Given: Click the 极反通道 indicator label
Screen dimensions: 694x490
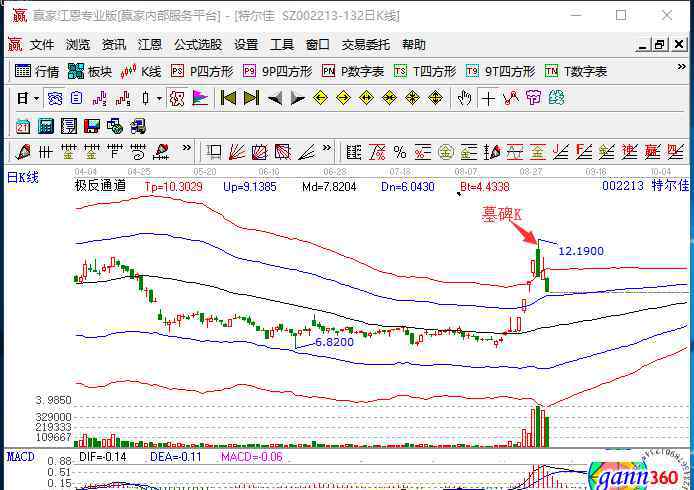Looking at the screenshot, I should click(100, 185).
